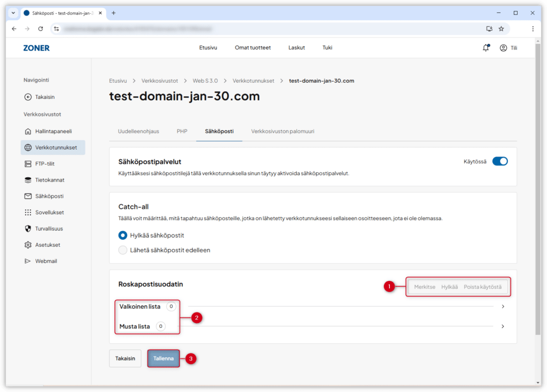This screenshot has width=547, height=392.
Task: Choose Lähetä sähköpostit edelleen option
Action: click(123, 250)
